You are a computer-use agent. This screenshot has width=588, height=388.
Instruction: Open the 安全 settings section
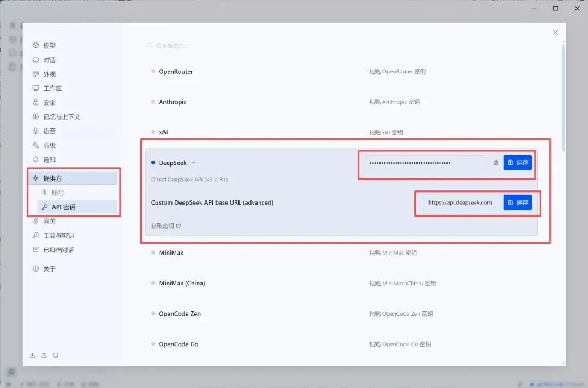coord(49,103)
